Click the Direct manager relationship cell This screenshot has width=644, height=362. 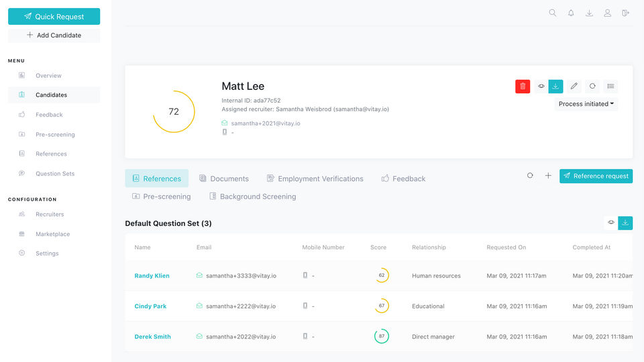[x=433, y=337]
